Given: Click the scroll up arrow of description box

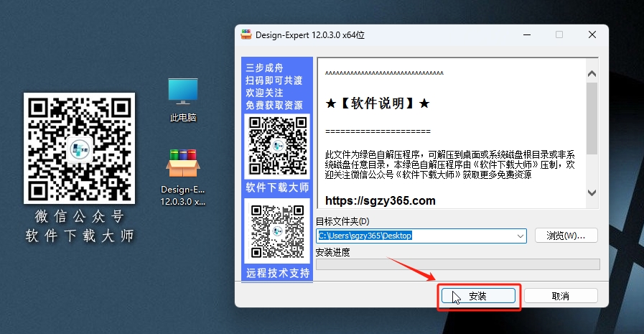Looking at the screenshot, I should point(592,74).
